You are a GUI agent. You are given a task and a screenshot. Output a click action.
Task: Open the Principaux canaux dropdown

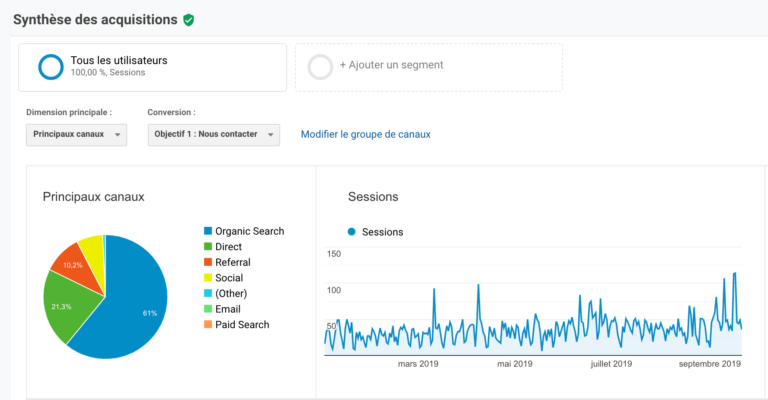[77, 134]
